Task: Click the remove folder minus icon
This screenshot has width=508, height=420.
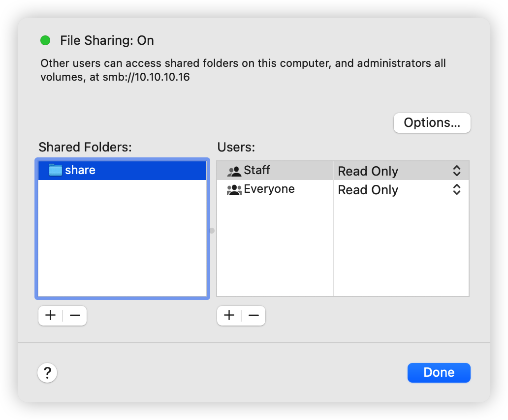Action: click(74, 315)
